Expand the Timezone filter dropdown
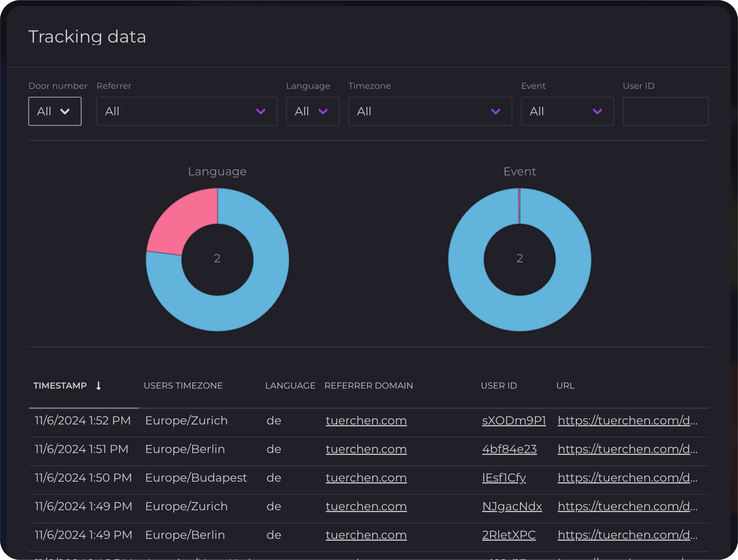Viewport: 738px width, 560px height. coord(430,111)
